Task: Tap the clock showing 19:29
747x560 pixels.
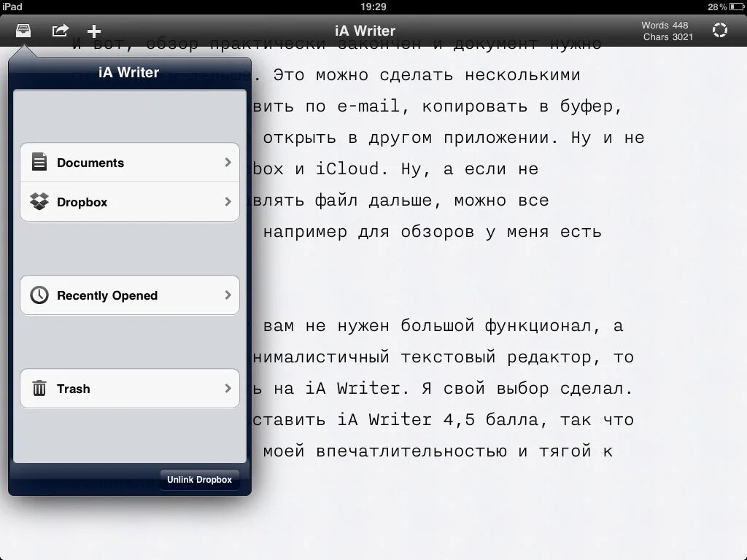Action: [373, 6]
